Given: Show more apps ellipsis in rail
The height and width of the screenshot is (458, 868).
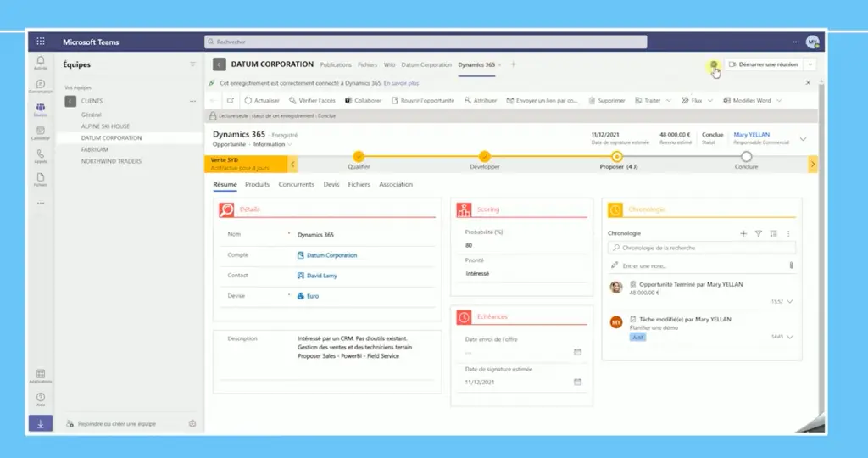Looking at the screenshot, I should point(41,204).
